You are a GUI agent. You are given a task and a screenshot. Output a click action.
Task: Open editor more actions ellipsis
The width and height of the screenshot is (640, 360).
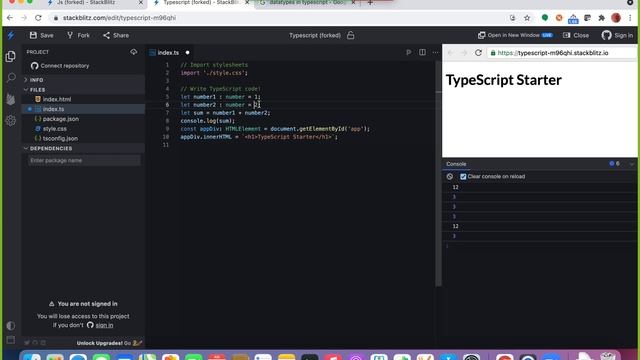click(x=435, y=52)
